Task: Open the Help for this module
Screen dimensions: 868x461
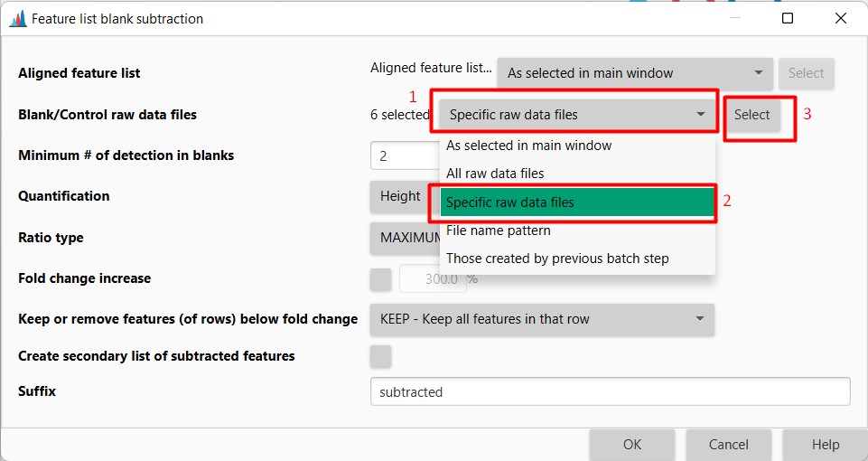Action: 825,444
